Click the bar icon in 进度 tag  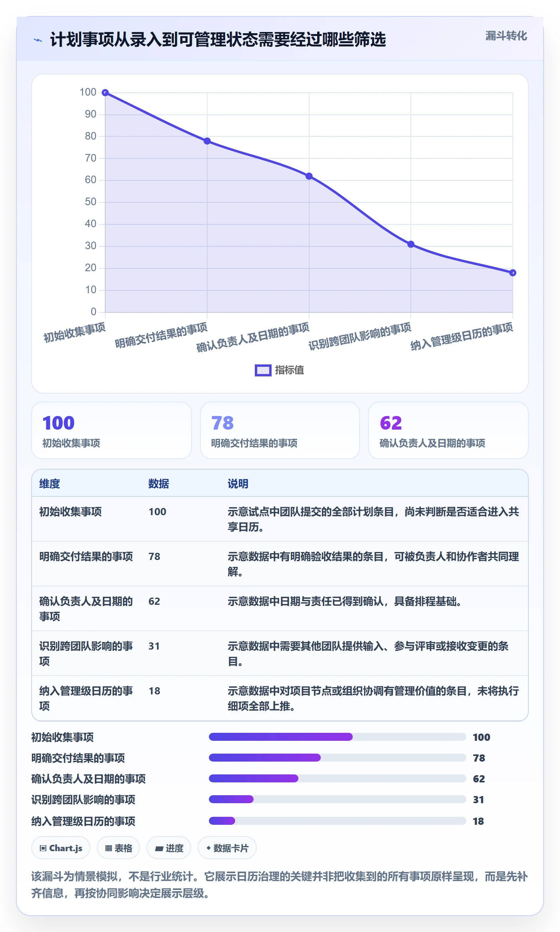pyautogui.click(x=159, y=849)
